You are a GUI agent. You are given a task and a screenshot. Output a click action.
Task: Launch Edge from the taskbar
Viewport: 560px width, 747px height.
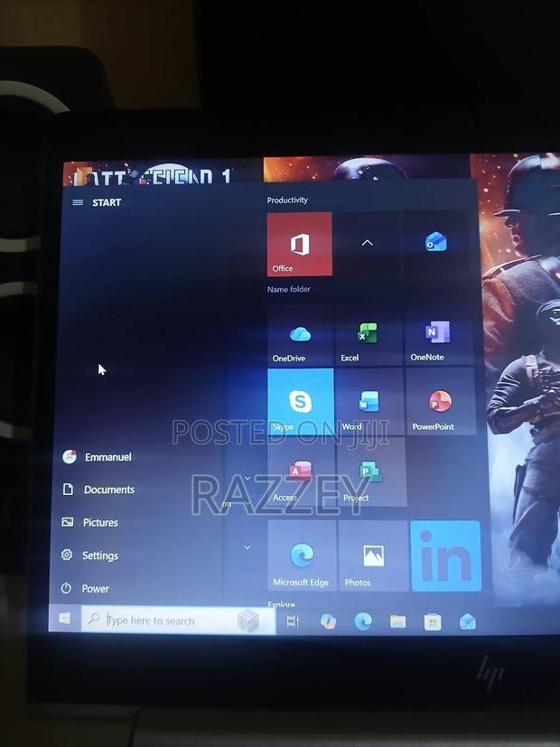coord(363,621)
